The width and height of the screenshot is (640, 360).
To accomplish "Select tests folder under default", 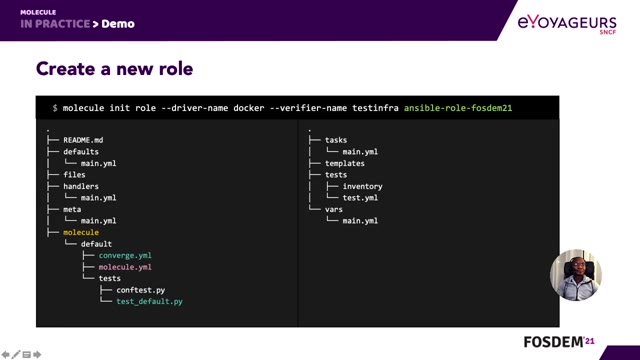I will [109, 278].
